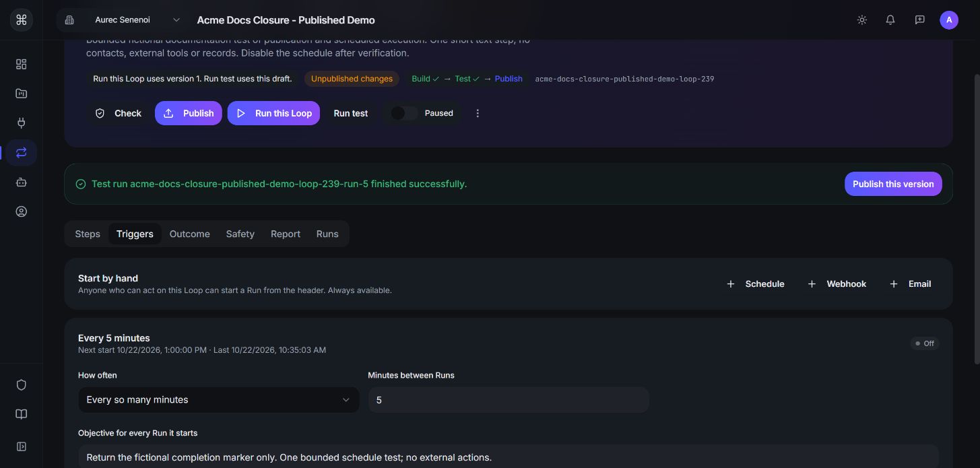This screenshot has height=468, width=980.
Task: Toggle the Paused schedule switch
Action: pyautogui.click(x=404, y=113)
